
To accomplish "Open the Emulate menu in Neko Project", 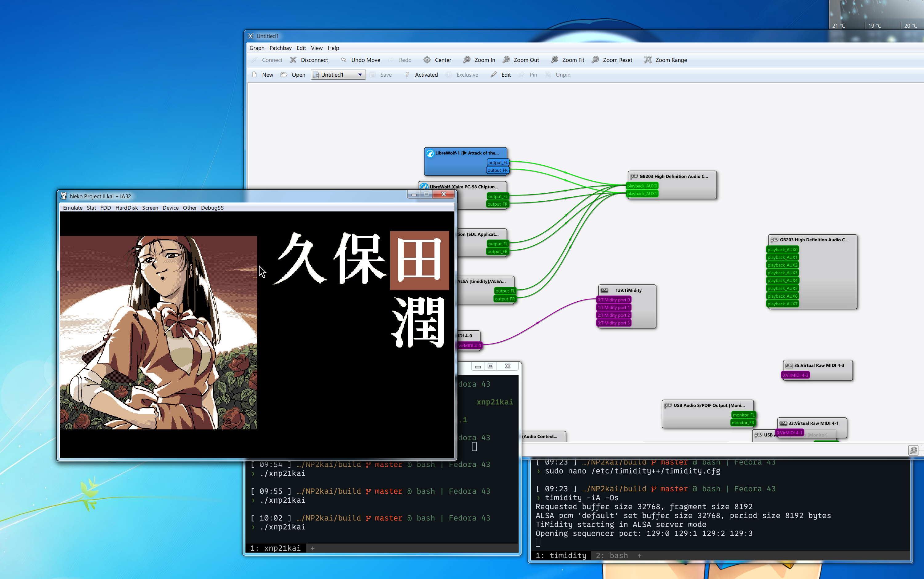I will click(x=73, y=207).
